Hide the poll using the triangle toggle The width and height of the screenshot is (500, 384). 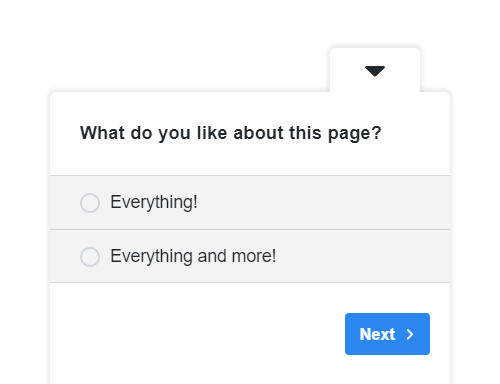375,71
